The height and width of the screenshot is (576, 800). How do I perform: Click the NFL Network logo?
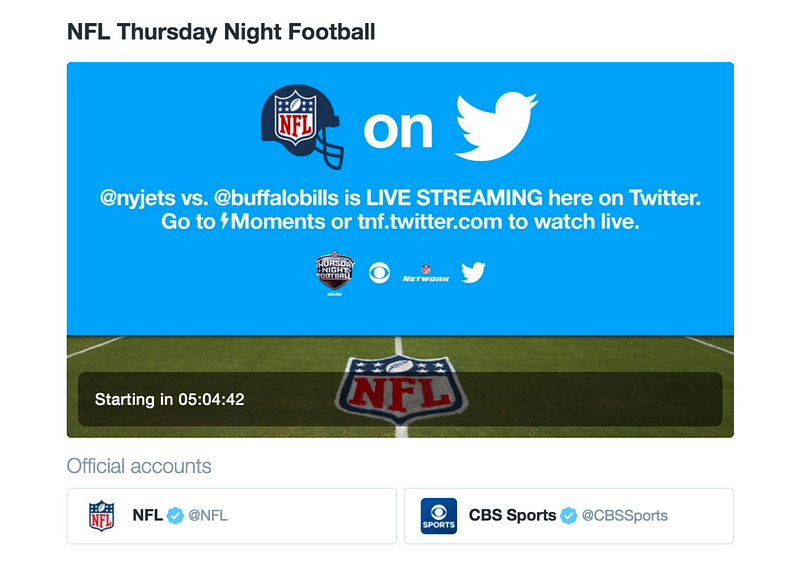click(426, 273)
